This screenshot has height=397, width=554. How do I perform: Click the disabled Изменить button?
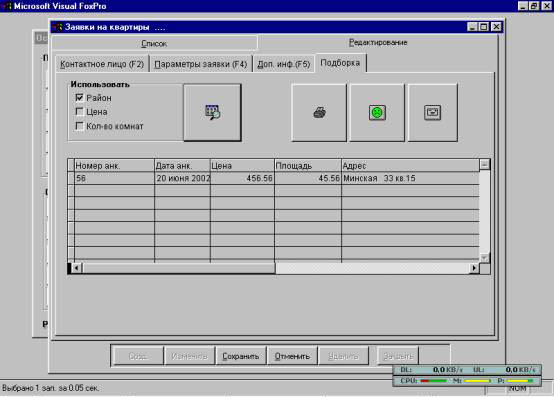pyautogui.click(x=189, y=356)
